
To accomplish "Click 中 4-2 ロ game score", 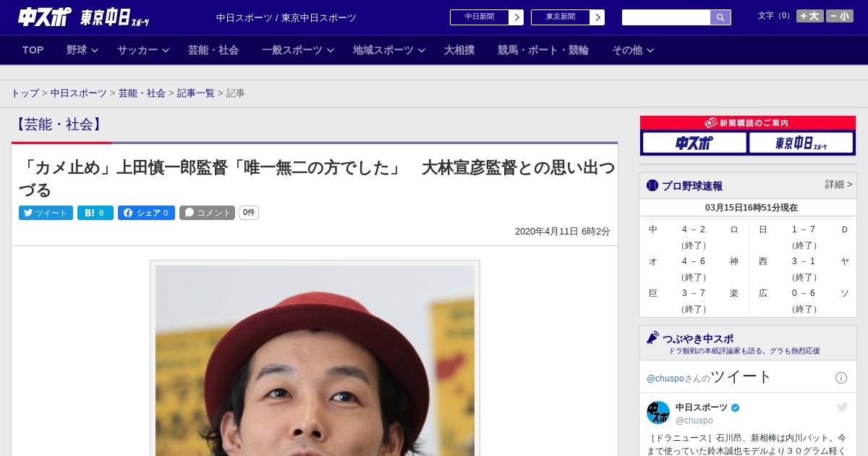I will [694, 229].
